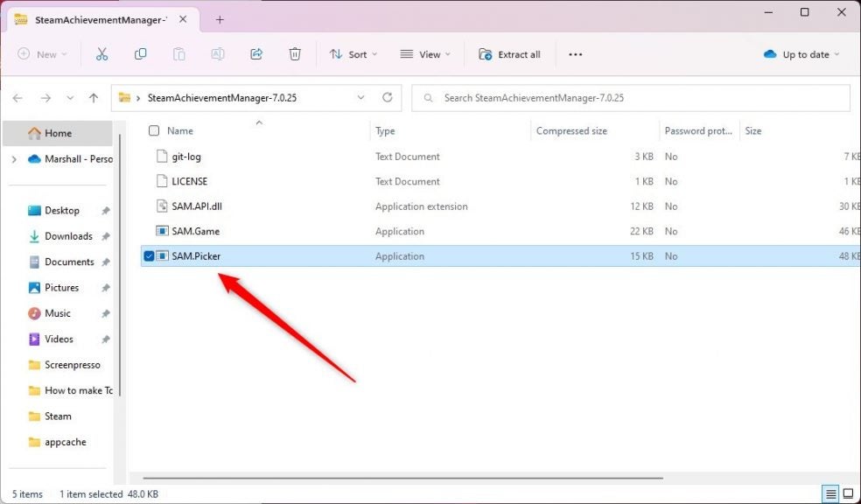Add a new File Explorer tab
Screen dimensions: 861x504
click(220, 19)
